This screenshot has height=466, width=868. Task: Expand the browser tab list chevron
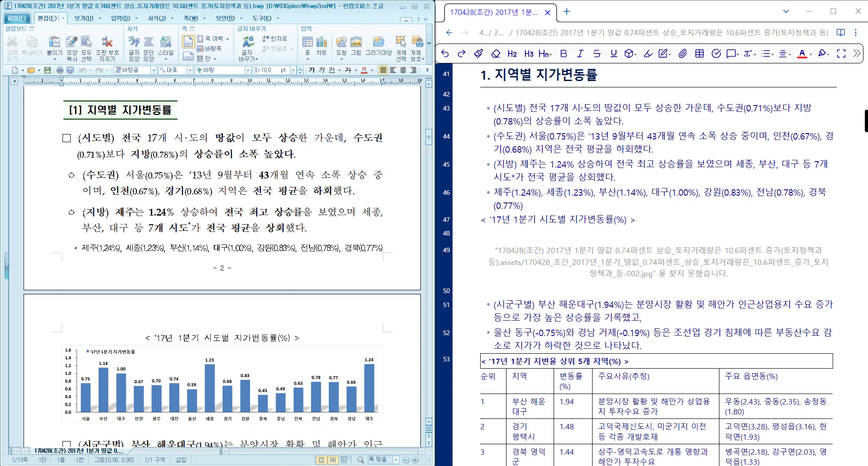point(786,11)
